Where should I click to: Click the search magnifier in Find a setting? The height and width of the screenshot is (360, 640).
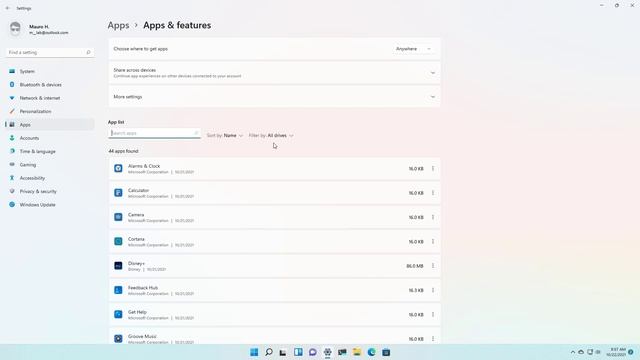click(x=88, y=53)
